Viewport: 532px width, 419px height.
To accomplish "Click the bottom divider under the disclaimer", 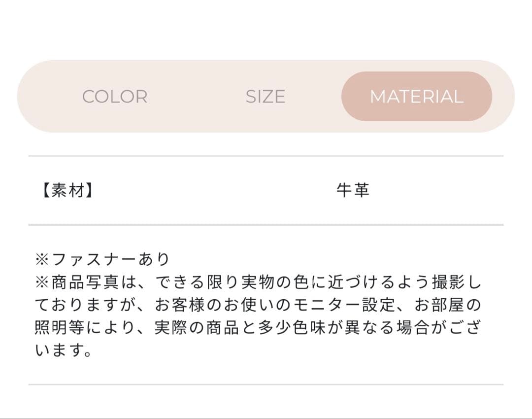I will [266, 382].
